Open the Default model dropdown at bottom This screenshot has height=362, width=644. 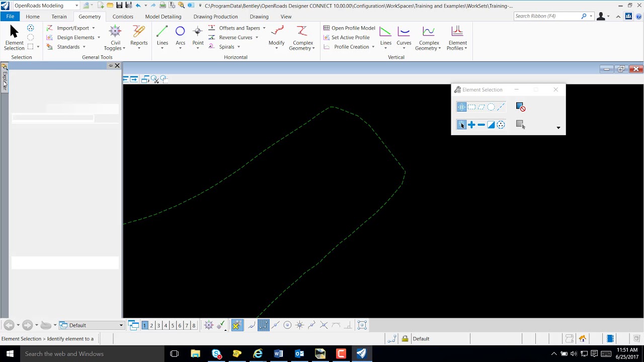click(121, 325)
